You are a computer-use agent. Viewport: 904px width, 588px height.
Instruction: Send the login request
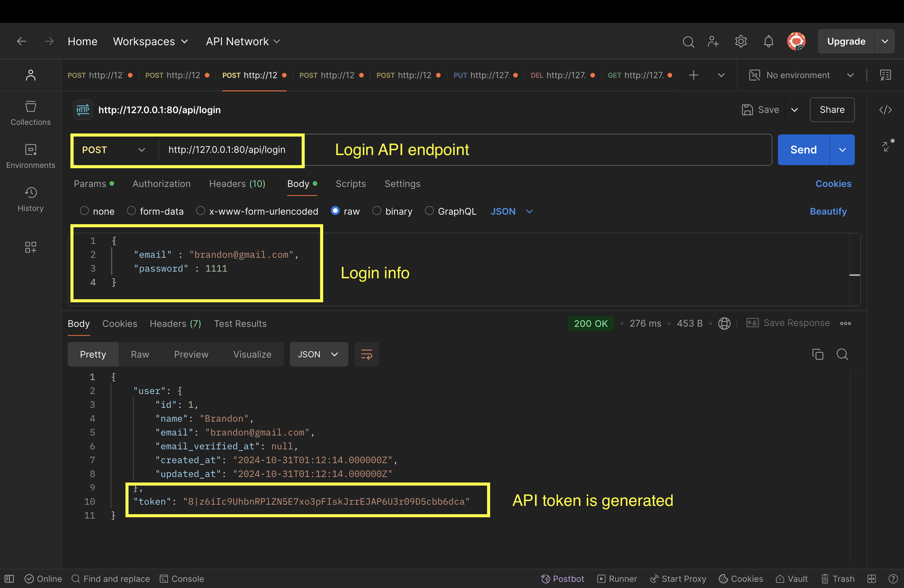[x=803, y=150]
